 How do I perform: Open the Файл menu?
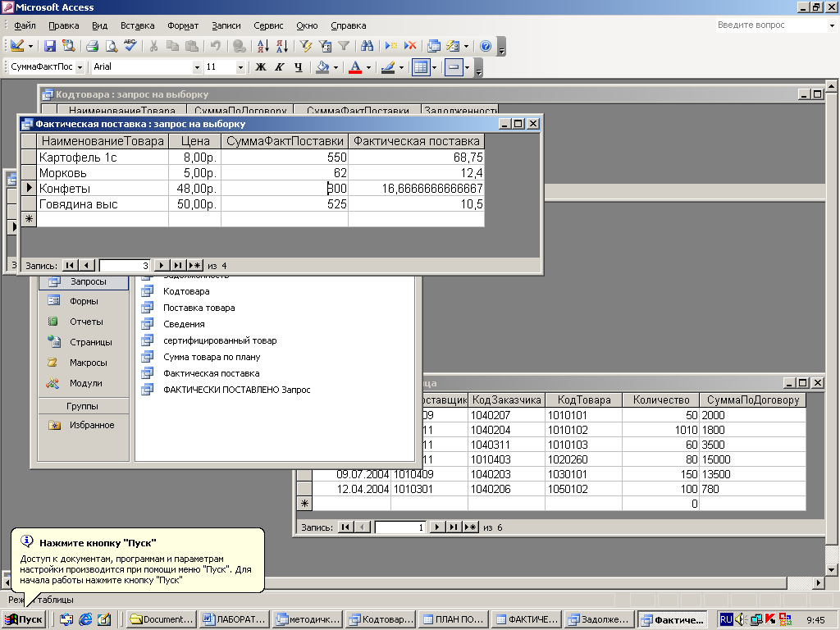click(25, 25)
